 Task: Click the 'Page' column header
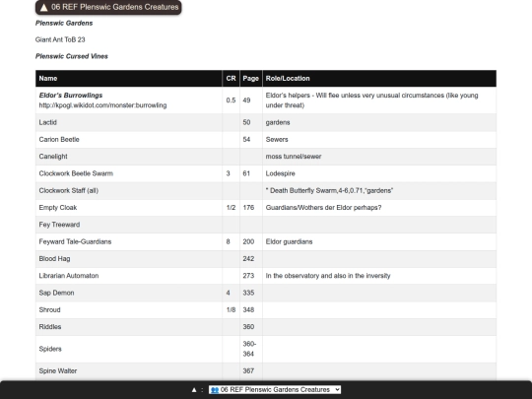click(x=251, y=79)
